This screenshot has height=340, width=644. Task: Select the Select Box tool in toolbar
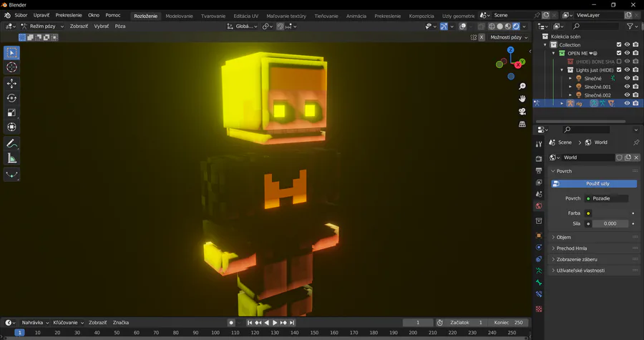click(x=11, y=53)
